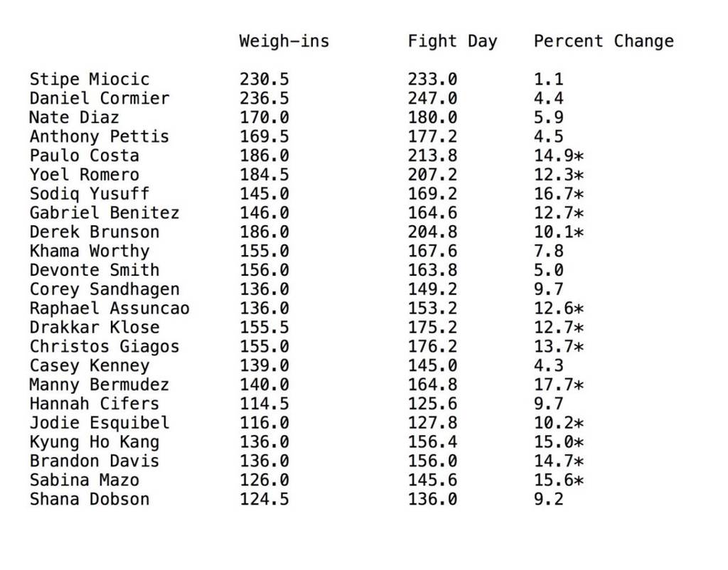
Task: Click Daniel Cormier's fight day weight 247.0
Action: tap(432, 99)
